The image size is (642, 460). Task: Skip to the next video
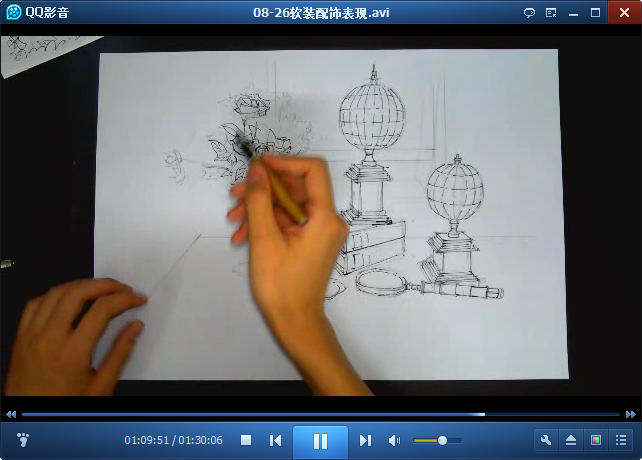tap(365, 440)
